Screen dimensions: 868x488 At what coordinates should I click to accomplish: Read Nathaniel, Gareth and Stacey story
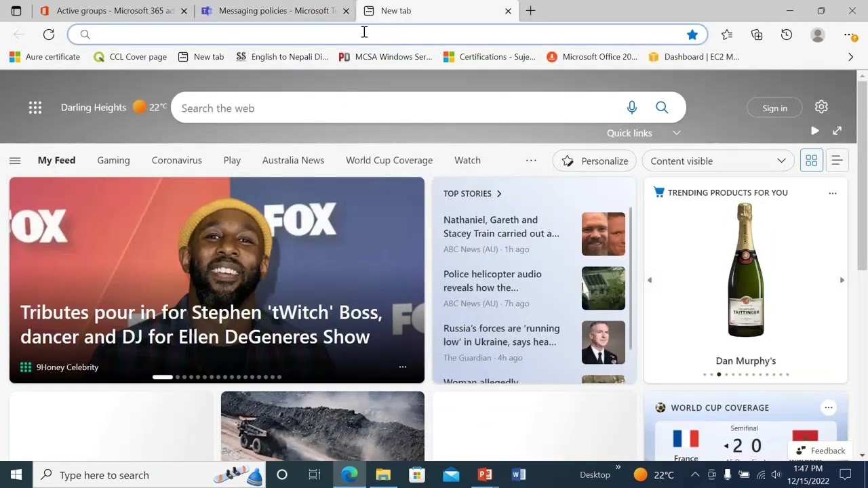tap(501, 226)
